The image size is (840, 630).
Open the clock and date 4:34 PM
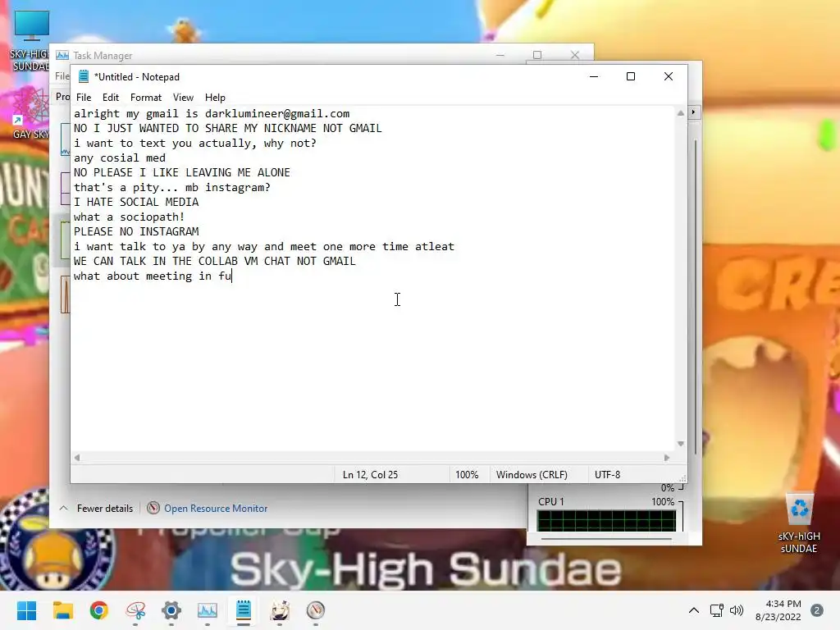[x=778, y=610]
